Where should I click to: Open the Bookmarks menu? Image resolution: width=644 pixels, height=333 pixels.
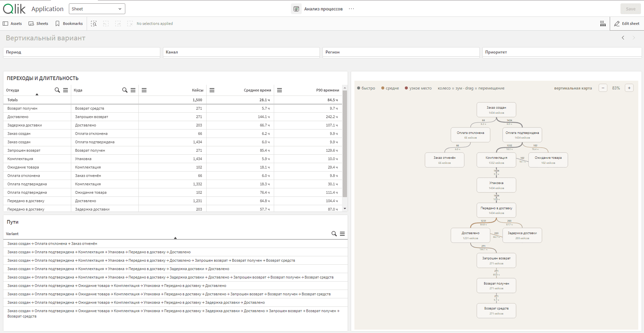(69, 24)
